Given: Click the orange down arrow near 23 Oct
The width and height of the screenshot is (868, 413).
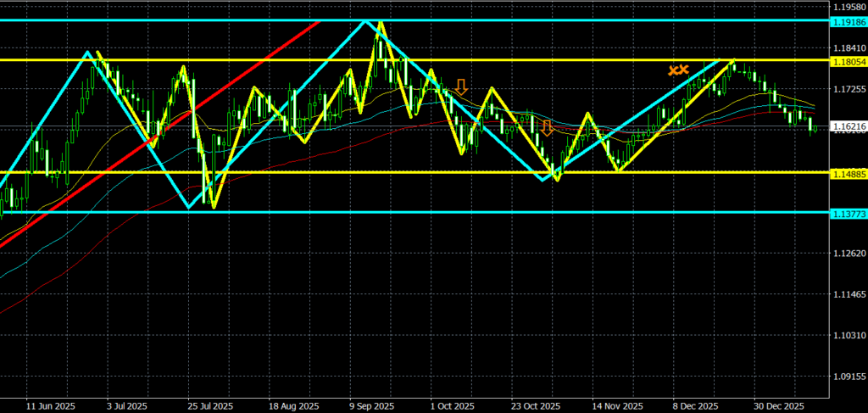Looking at the screenshot, I should click(x=547, y=128).
